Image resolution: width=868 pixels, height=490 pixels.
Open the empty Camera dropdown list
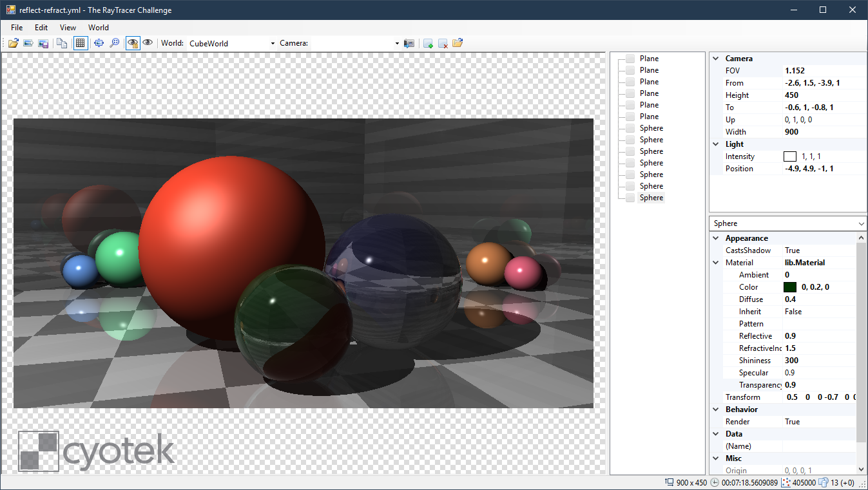(x=396, y=43)
